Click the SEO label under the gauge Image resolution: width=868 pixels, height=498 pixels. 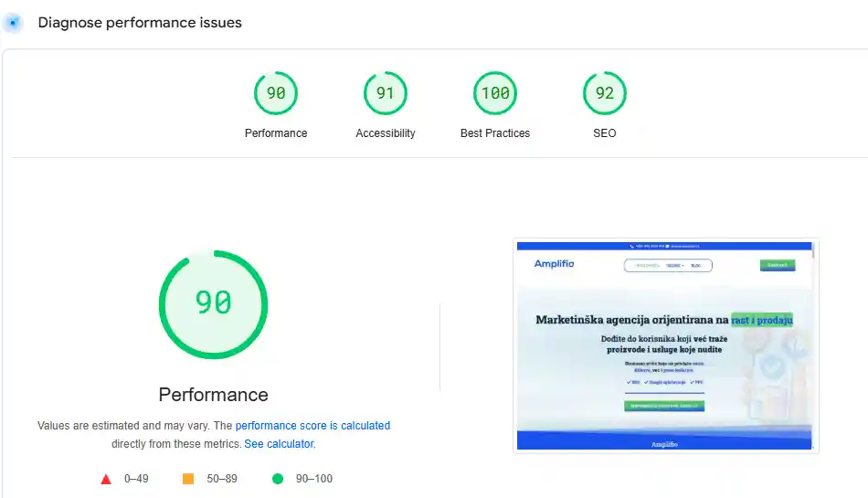[x=605, y=133]
